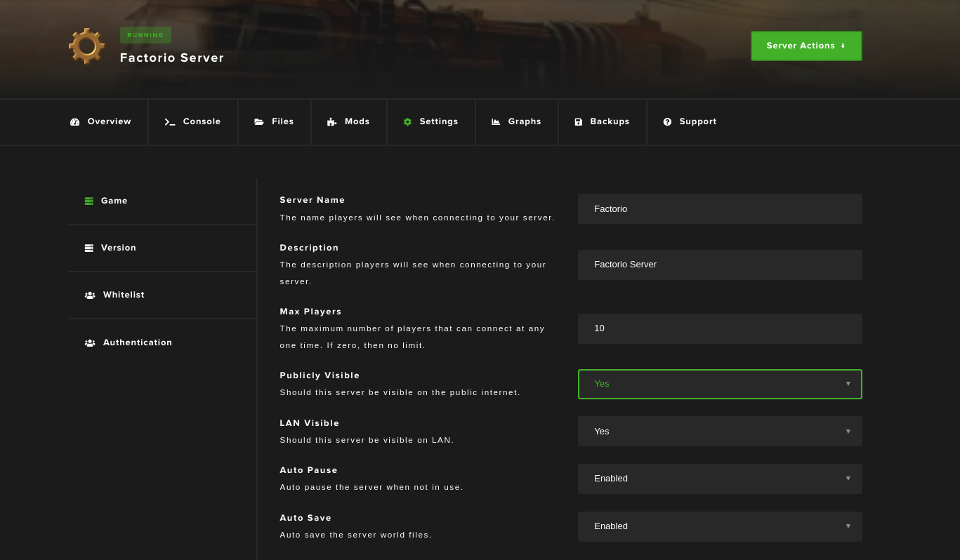Click the Auto Pause label

(x=309, y=470)
